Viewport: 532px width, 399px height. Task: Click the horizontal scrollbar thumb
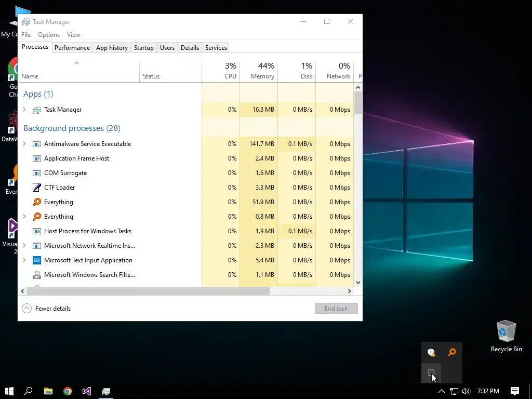[148, 291]
